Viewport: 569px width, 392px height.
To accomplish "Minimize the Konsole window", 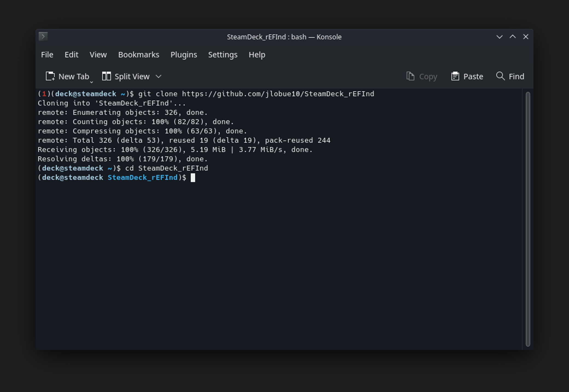I will [499, 37].
